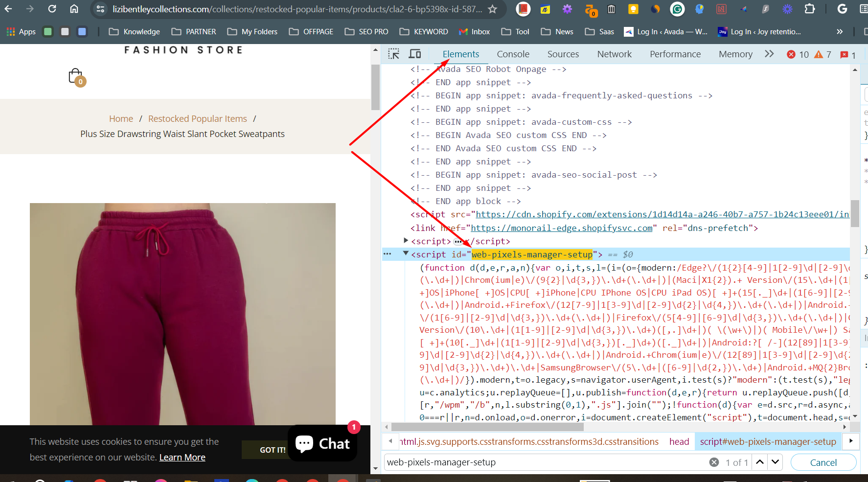Switch to the Network tab
Viewport: 868px width, 482px height.
coord(614,54)
